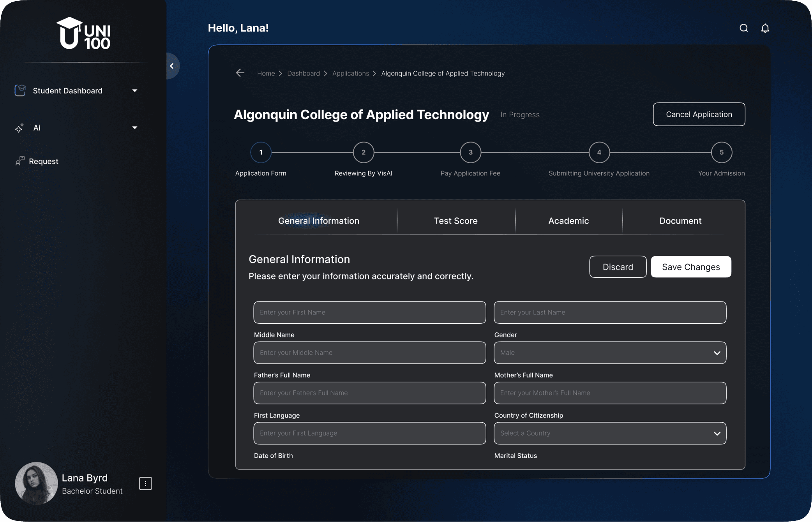Switch to the Document tab

pyautogui.click(x=680, y=221)
